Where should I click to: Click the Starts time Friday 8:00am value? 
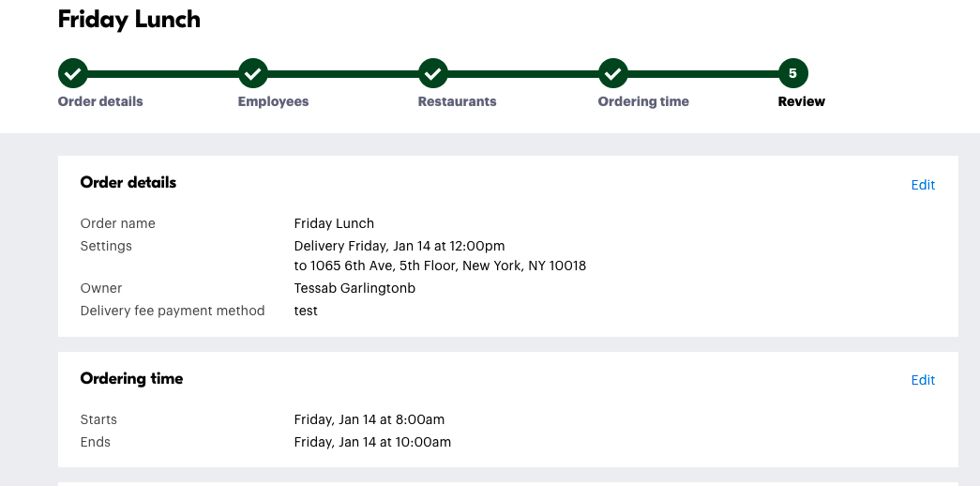369,419
